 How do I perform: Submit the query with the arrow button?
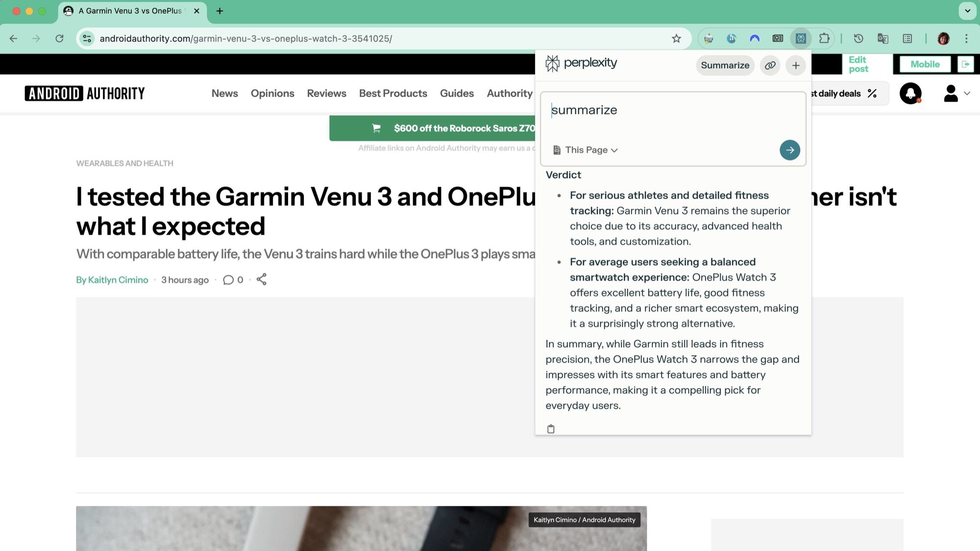(x=789, y=150)
